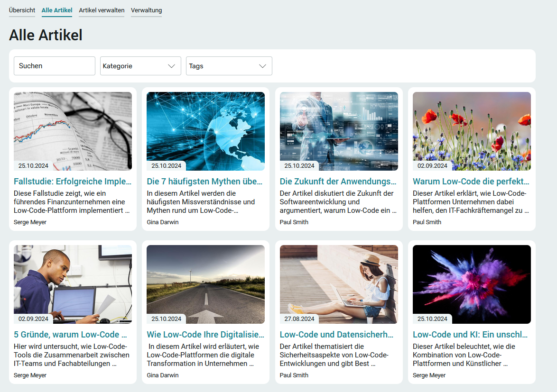Click author Paul Smith on Datensicherheit card
This screenshot has height=392, width=557.
pos(294,375)
